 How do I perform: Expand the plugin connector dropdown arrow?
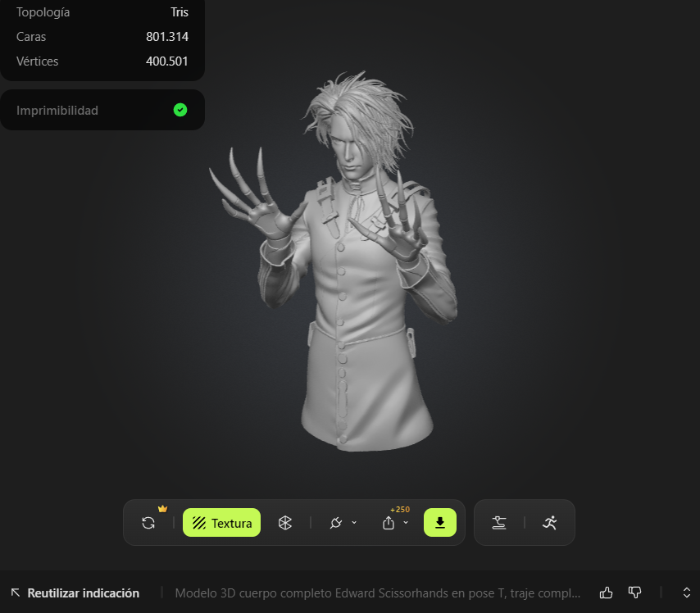[x=354, y=523]
